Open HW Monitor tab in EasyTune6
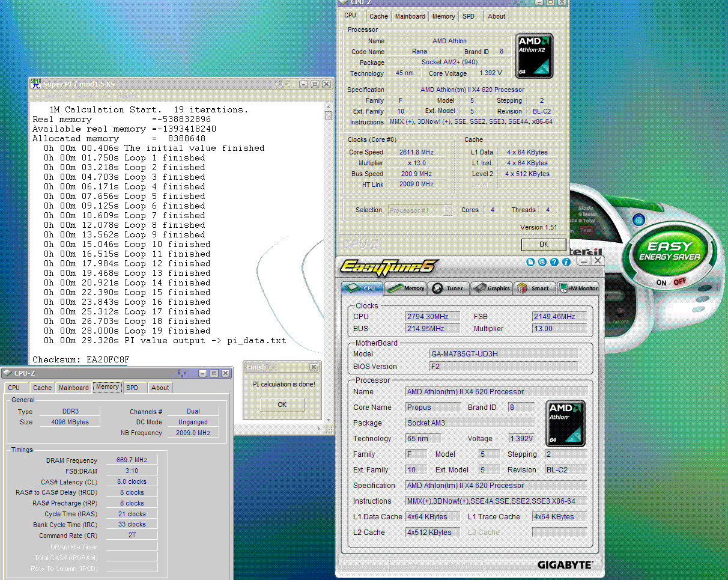 coord(578,288)
